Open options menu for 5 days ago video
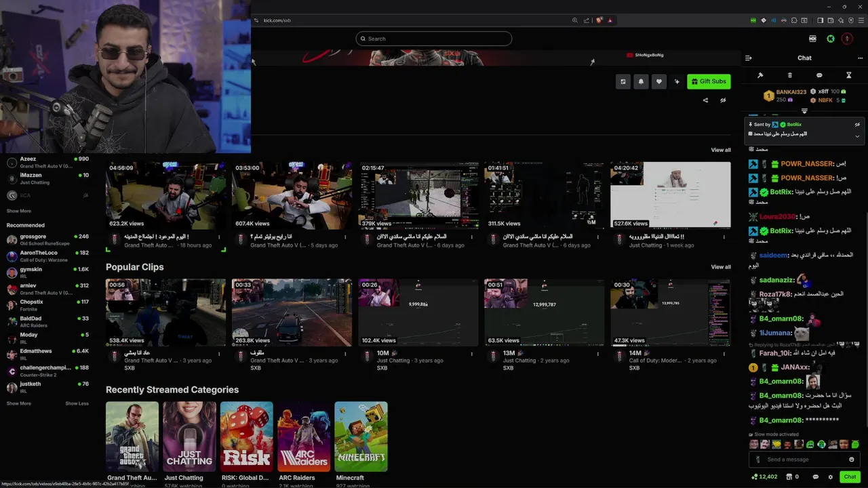Screen dimensions: 868x488 point(345,237)
